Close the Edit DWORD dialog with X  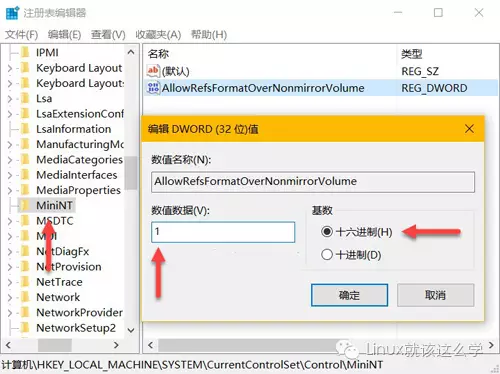pyautogui.click(x=469, y=129)
